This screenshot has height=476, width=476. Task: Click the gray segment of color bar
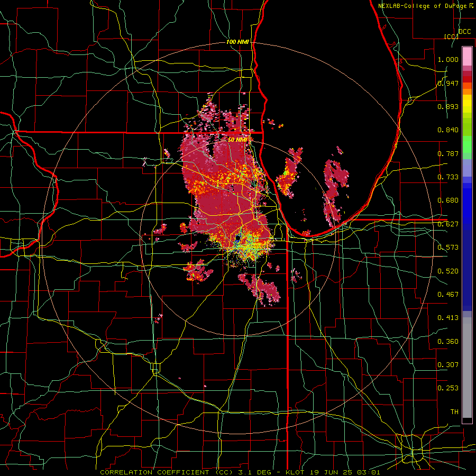pos(467,368)
